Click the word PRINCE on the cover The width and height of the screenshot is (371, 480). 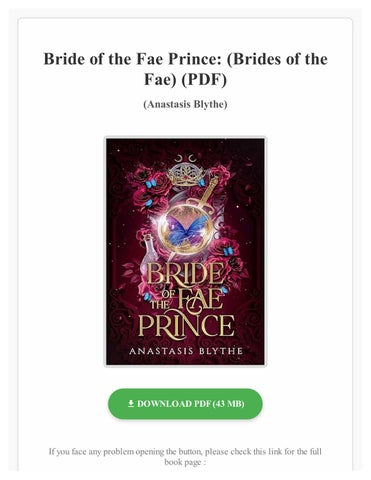pos(186,324)
